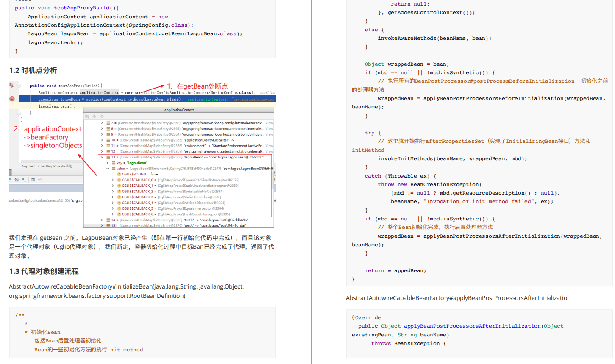Viewport: 615px width, 364px height.
Task: Click lagouBean.tech(); line in embedded editor
Action: pyautogui.click(x=56, y=106)
